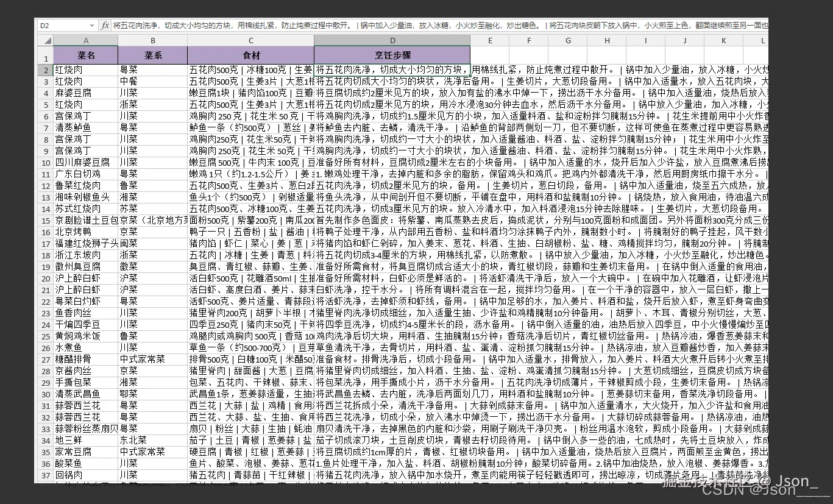833x504 pixels.
Task: Click the 烹饪步骤 header cell
Action: [x=392, y=55]
